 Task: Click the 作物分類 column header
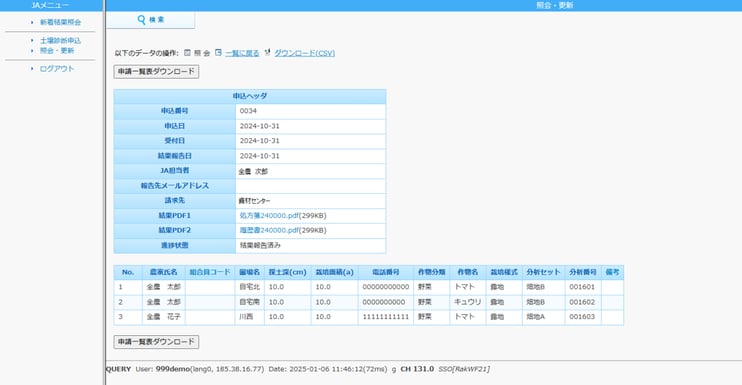tap(432, 272)
